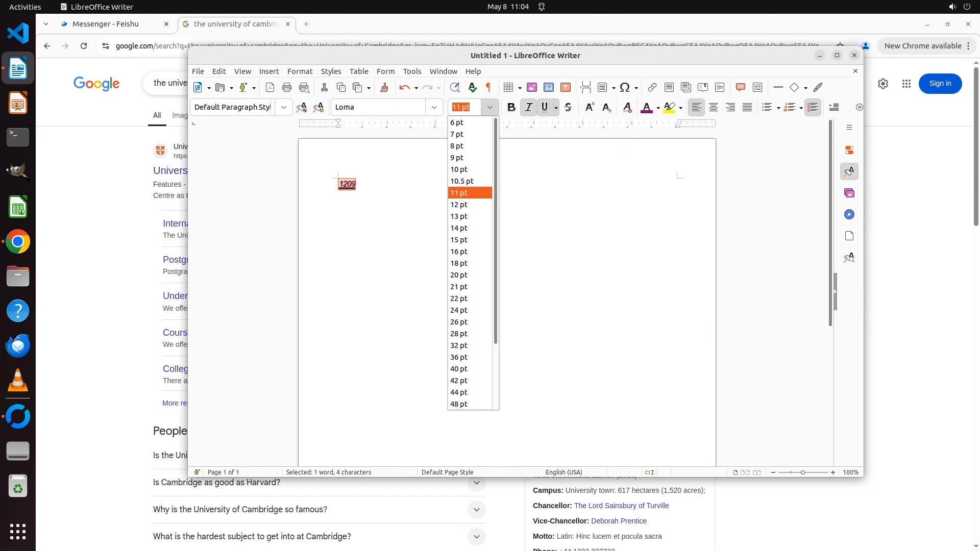Open Find & Replace magnifier icon
Screen dimensions: 980x551
click(x=455, y=87)
